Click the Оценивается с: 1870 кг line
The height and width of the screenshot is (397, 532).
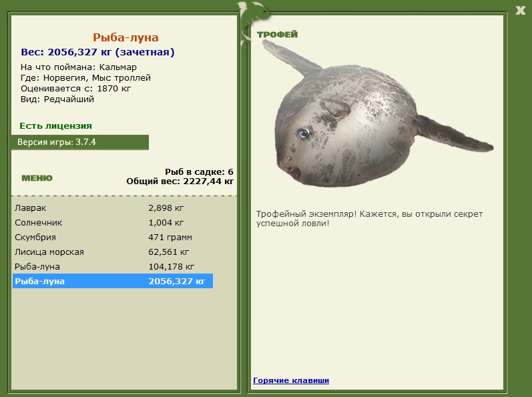coord(75,89)
